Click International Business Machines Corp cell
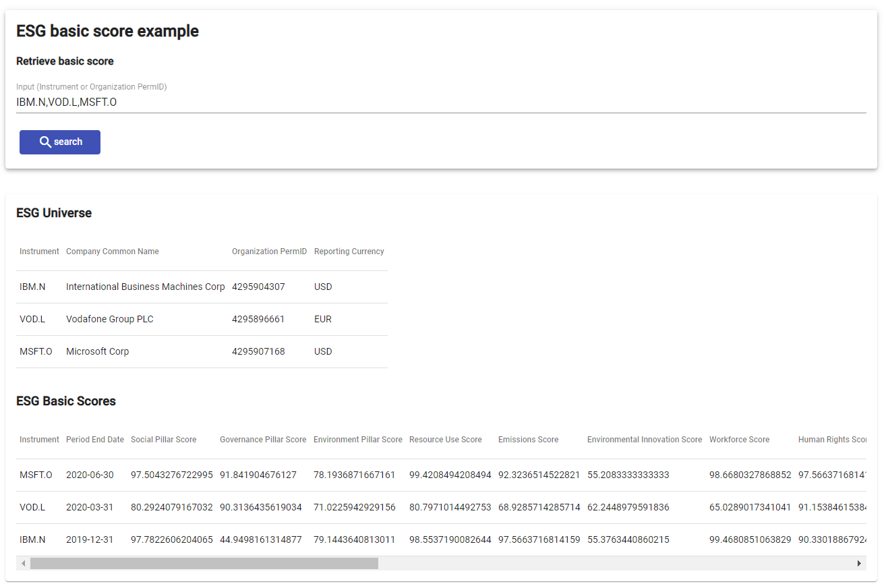Screen dimensions: 888x588 (x=146, y=287)
